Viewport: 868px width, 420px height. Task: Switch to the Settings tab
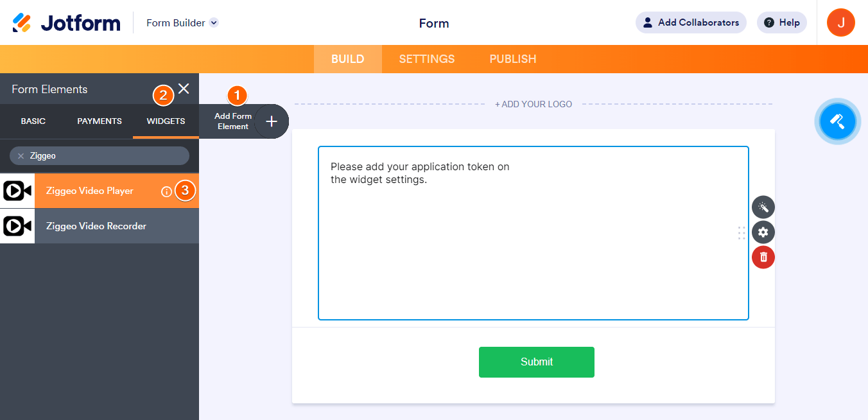tap(427, 59)
